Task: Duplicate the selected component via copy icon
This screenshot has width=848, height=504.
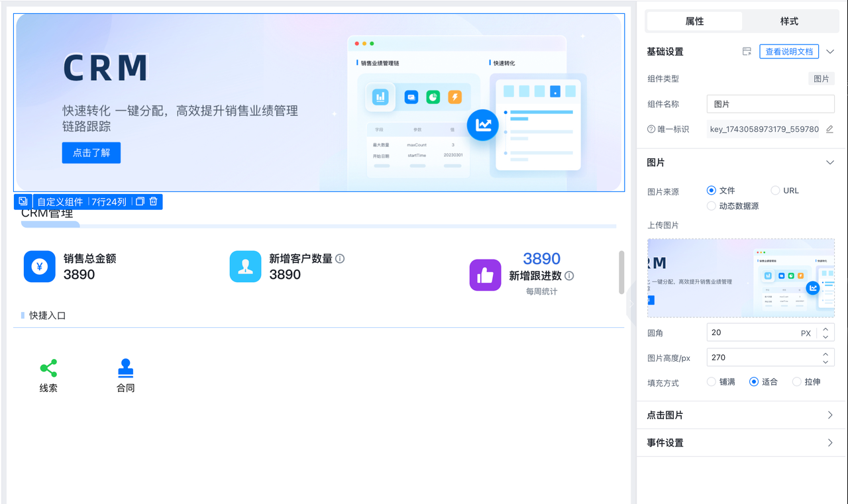Action: tap(140, 201)
